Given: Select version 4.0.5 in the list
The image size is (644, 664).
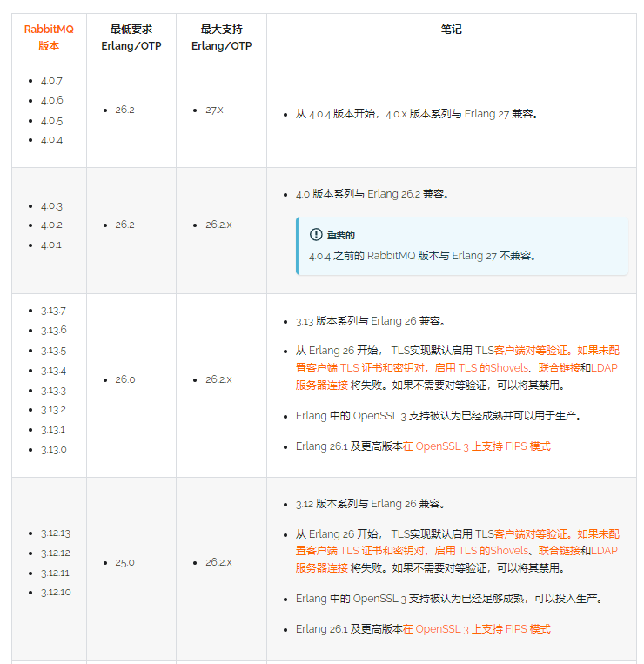Looking at the screenshot, I should (x=51, y=121).
